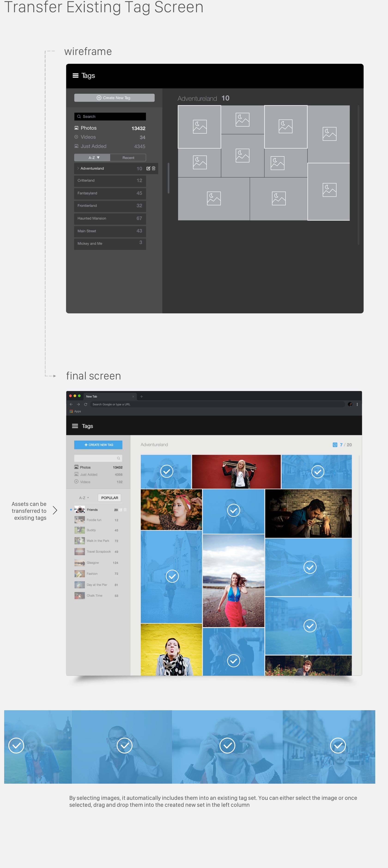Screen dimensions: 388x868
Task: Open the A-Z sort dropdown in the final screen
Action: point(84,498)
